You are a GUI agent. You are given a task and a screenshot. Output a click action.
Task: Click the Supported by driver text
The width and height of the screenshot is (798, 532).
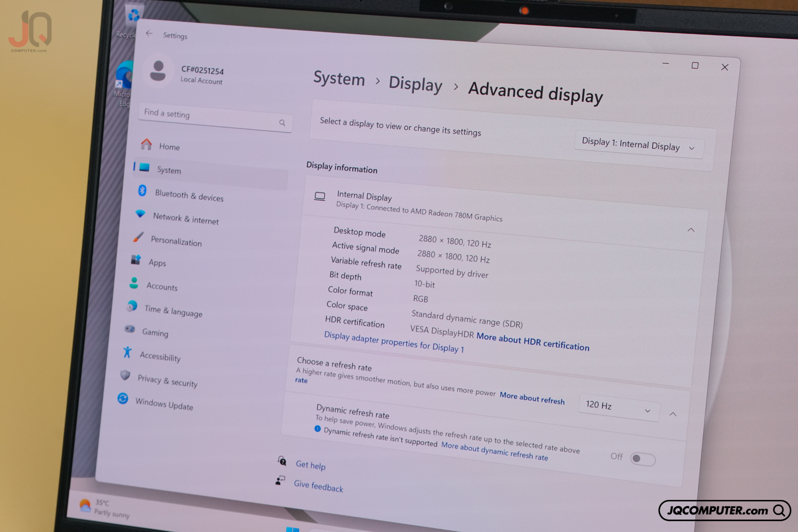click(x=452, y=272)
